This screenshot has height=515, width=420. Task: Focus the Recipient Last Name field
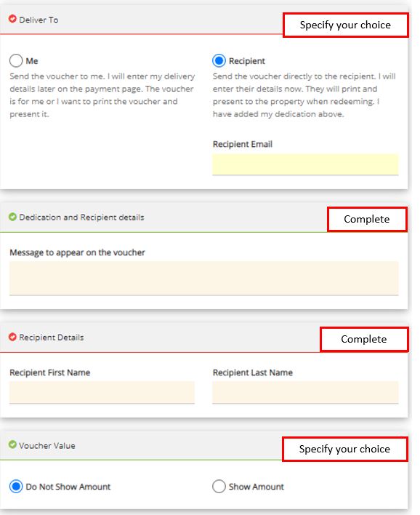305,393
